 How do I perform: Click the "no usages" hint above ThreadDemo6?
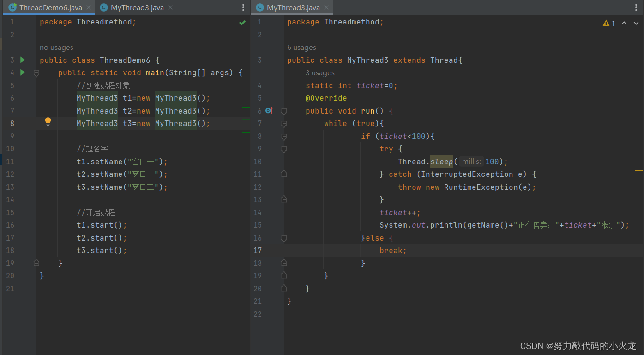(x=56, y=48)
